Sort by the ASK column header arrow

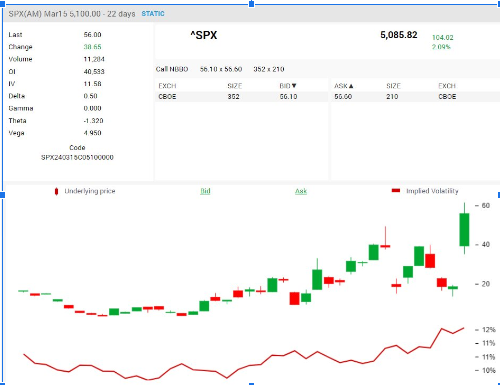[351, 86]
